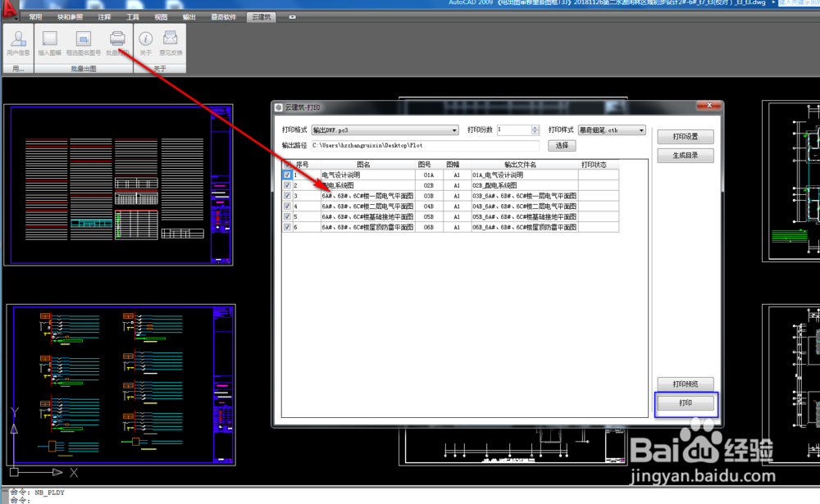Viewport: 820px width, 504px height.
Task: Select output filename 01A_电气设计说明
Action: [525, 175]
